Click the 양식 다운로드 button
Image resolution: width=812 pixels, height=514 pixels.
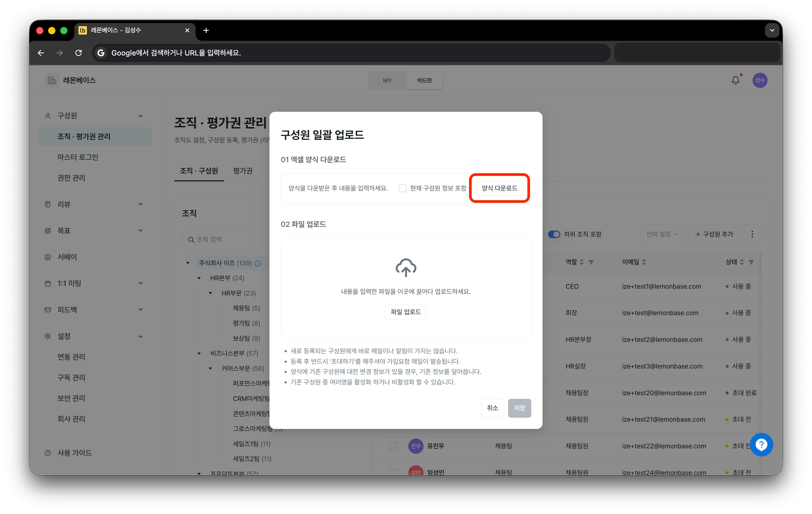point(499,188)
